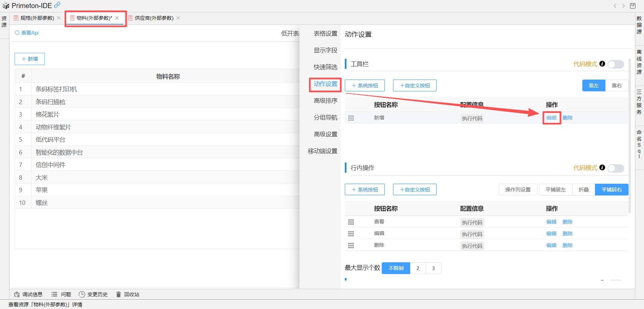Click the drag handle icon for 查看 row
The height and width of the screenshot is (309, 644).
tap(351, 222)
